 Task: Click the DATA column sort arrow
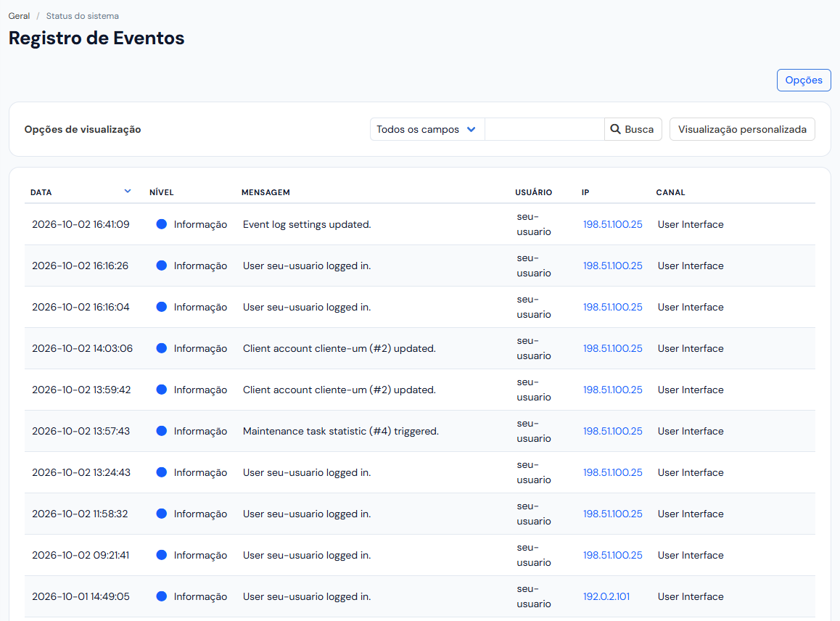[128, 192]
